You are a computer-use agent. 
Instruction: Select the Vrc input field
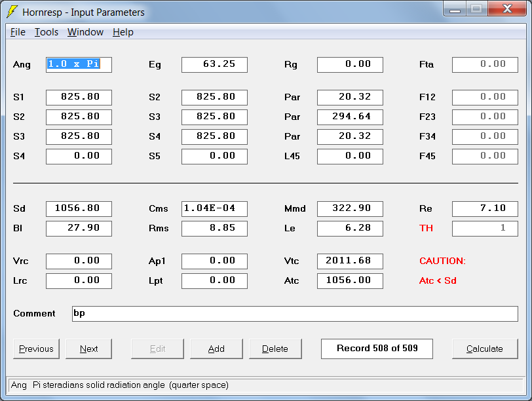point(79,261)
